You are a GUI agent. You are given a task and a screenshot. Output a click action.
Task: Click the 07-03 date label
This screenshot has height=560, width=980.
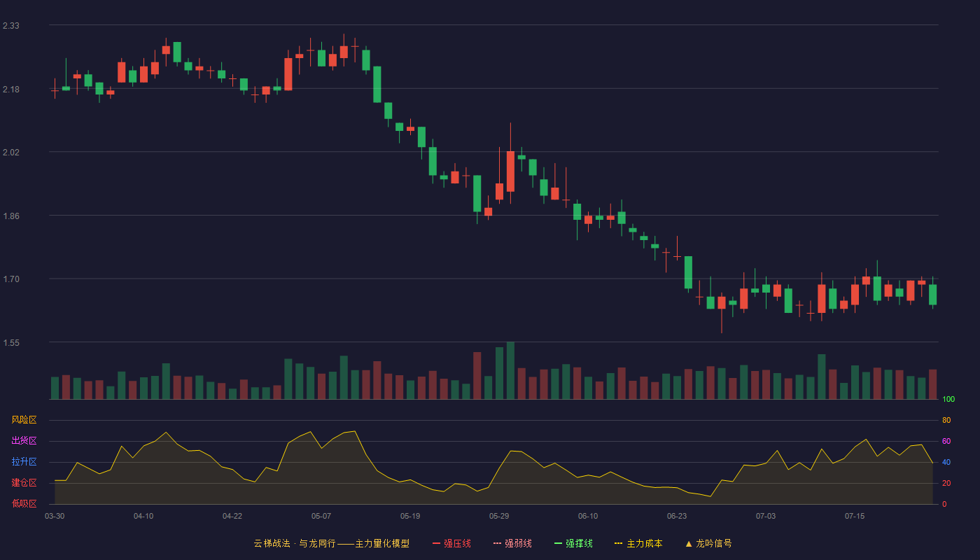pos(766,516)
